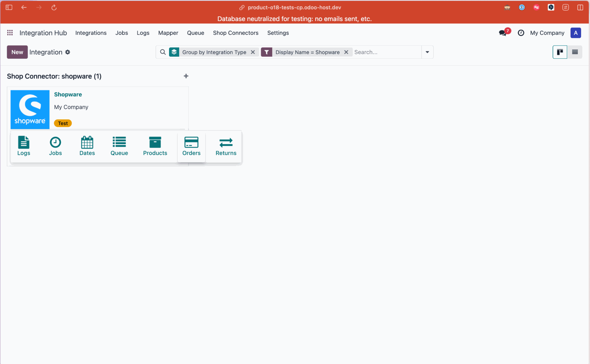Open the Integration gear settings icon
590x364 pixels.
(68, 52)
